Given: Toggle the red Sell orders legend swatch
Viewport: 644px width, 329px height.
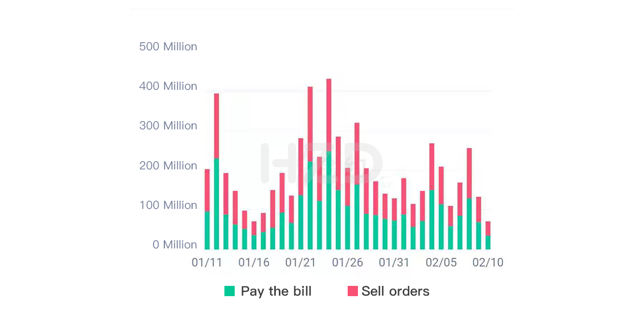Looking at the screenshot, I should coord(352,291).
